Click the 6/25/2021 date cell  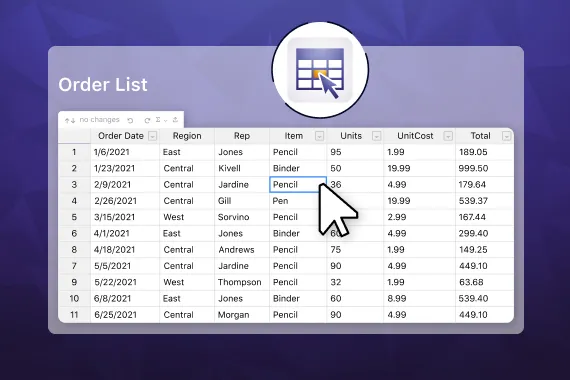pyautogui.click(x=125, y=315)
